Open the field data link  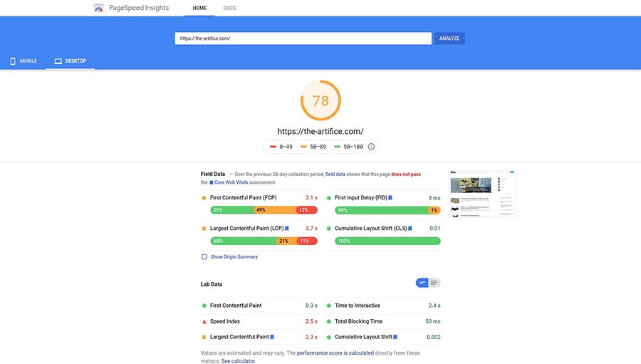tap(335, 175)
